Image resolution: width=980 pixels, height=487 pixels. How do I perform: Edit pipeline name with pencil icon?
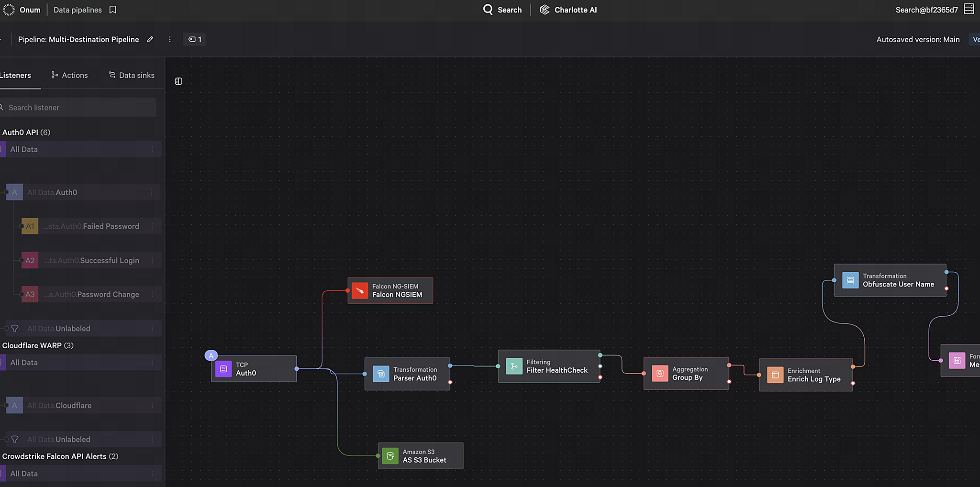point(150,39)
